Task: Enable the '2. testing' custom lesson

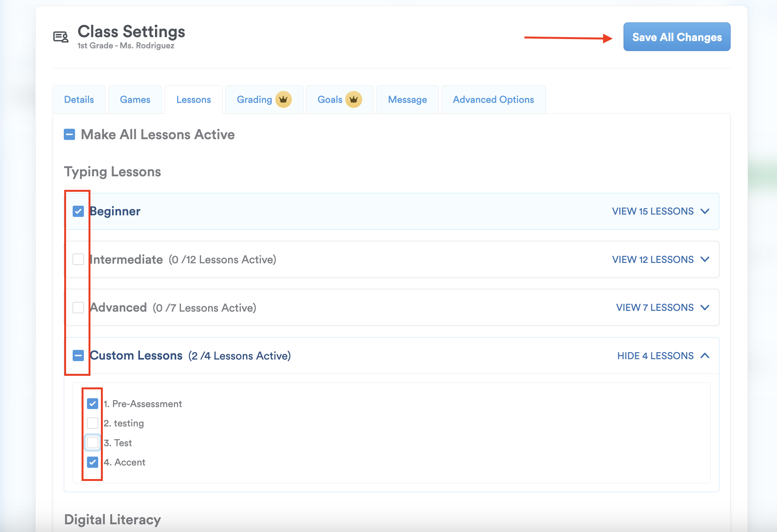Action: pyautogui.click(x=93, y=423)
